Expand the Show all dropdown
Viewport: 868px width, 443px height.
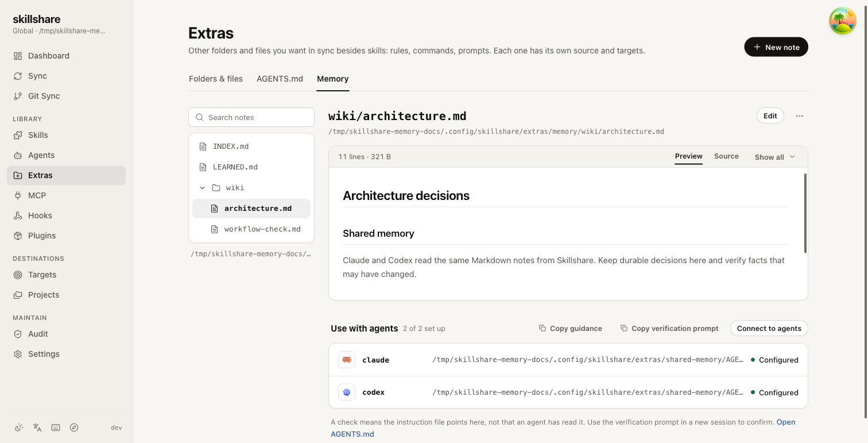pyautogui.click(x=775, y=157)
